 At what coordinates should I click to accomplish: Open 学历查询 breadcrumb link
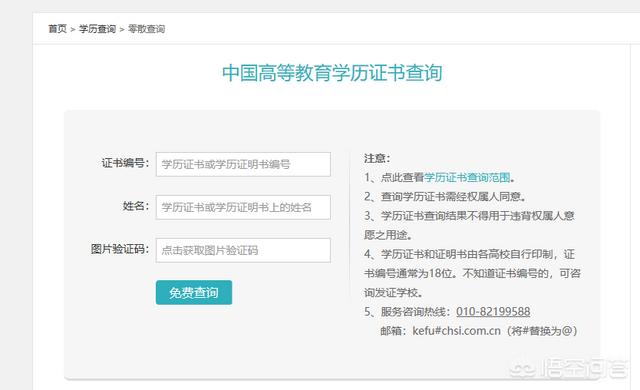coord(97,29)
